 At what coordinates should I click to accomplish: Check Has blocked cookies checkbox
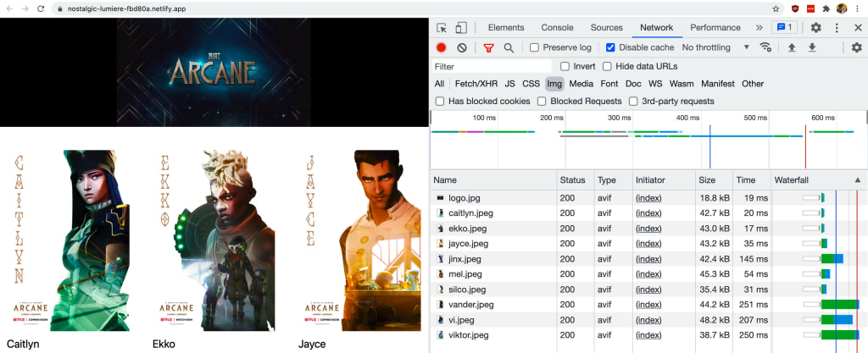pyautogui.click(x=440, y=102)
